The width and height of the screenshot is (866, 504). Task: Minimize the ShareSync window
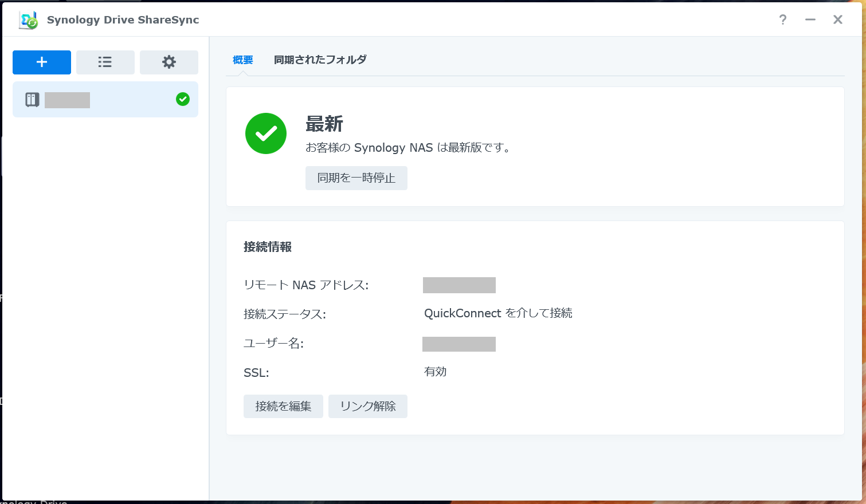click(810, 19)
